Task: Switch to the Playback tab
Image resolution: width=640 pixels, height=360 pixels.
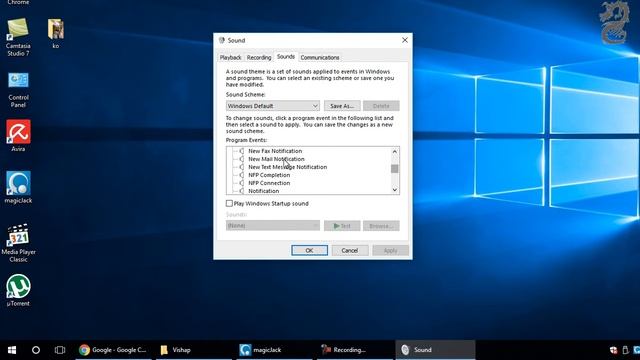Action: 230,58
